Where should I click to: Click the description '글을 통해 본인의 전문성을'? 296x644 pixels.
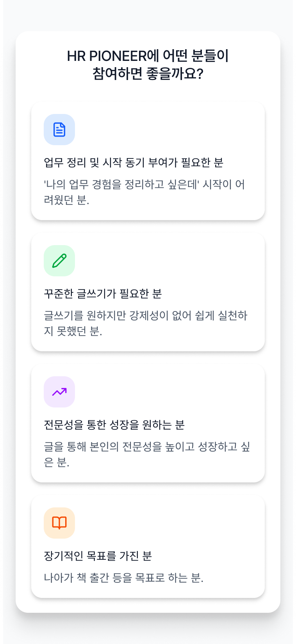pos(147,454)
